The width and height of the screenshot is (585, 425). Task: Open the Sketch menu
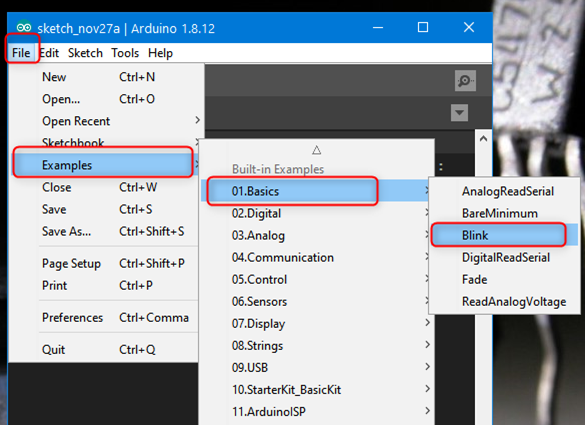click(x=85, y=53)
